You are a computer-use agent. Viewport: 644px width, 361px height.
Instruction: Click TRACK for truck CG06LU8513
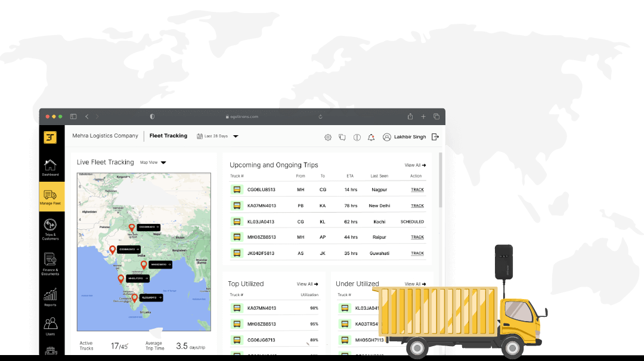pos(417,189)
